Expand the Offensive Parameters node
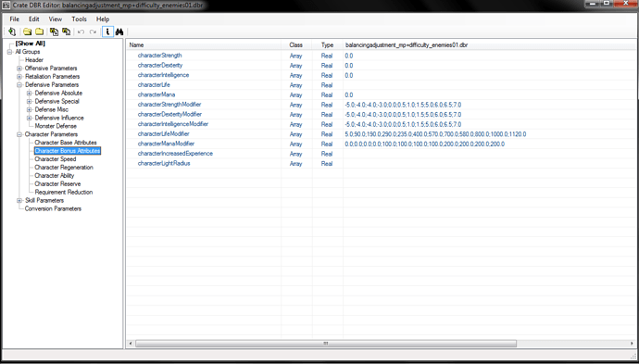This screenshot has width=639, height=364. point(19,69)
